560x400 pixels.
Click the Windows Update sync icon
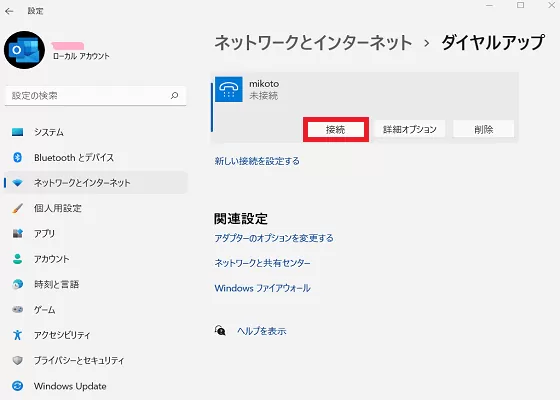pyautogui.click(x=18, y=386)
